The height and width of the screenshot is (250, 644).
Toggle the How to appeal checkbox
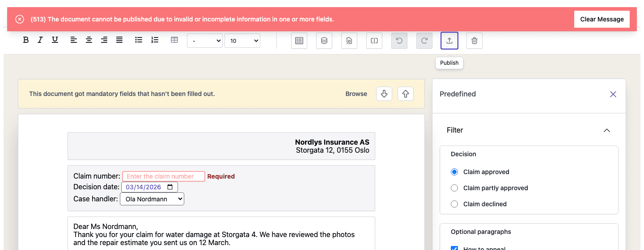[454, 248]
